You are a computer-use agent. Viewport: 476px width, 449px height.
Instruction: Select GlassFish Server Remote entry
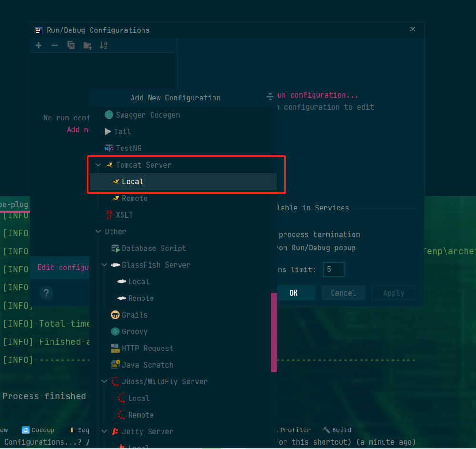tap(183, 298)
